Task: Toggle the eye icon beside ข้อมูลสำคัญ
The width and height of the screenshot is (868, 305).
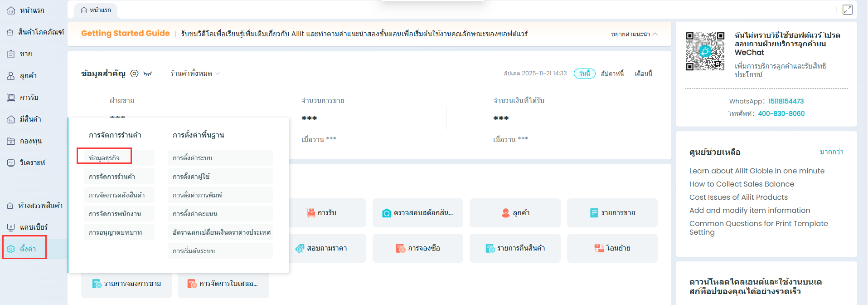Action: [x=134, y=74]
